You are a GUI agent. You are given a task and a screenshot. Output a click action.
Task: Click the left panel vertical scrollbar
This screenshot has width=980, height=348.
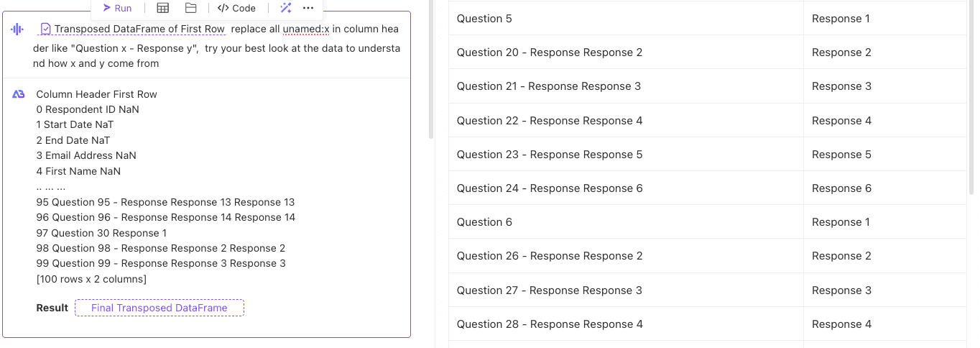tap(431, 69)
